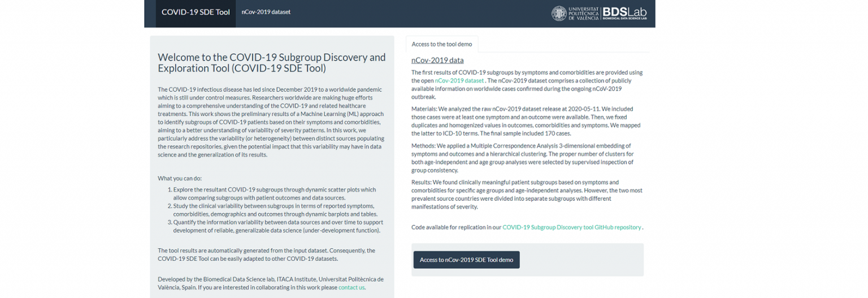This screenshot has width=868, height=298.
Task: Click the contact us link
Action: coord(351,287)
